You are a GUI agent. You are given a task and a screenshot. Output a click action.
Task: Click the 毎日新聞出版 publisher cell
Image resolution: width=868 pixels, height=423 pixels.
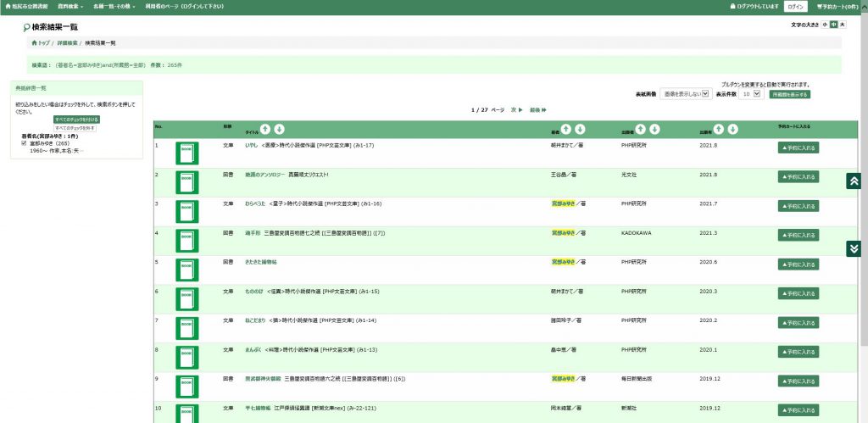(637, 379)
